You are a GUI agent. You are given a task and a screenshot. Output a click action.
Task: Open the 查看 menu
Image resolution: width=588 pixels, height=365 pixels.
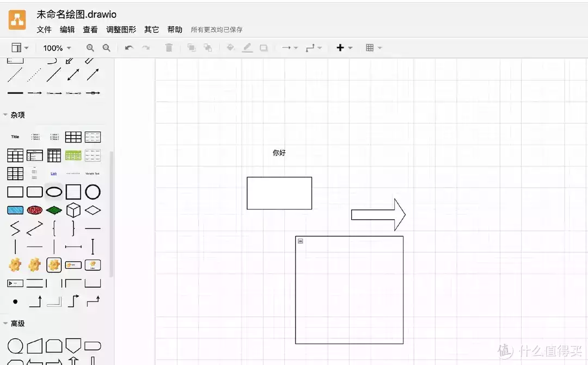coord(90,29)
